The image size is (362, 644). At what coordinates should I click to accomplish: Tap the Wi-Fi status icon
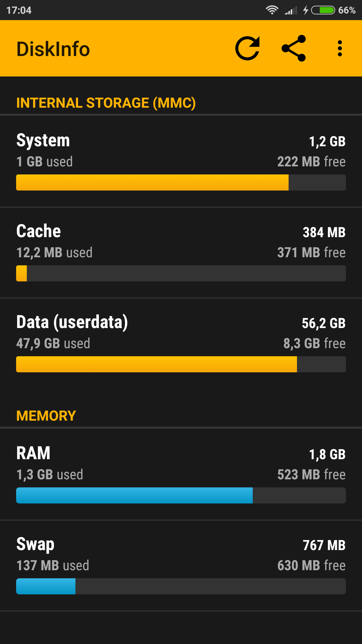272,10
